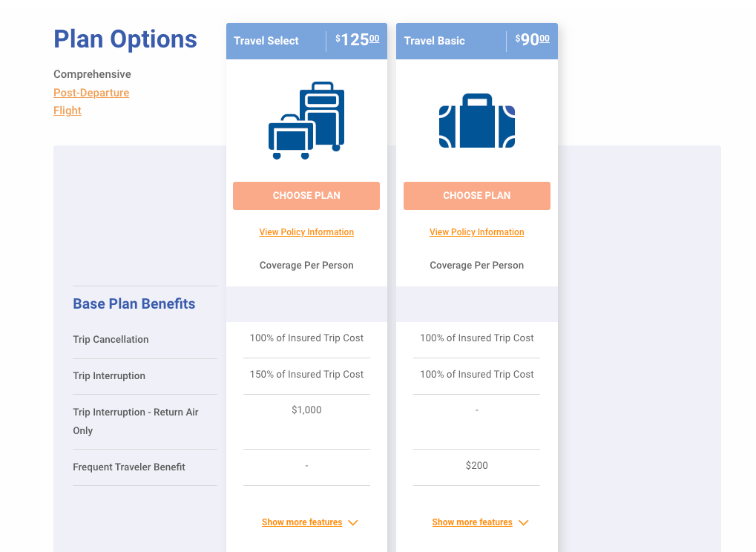Select the Flight plan category
Viewport: 756px width, 552px height.
[67, 110]
